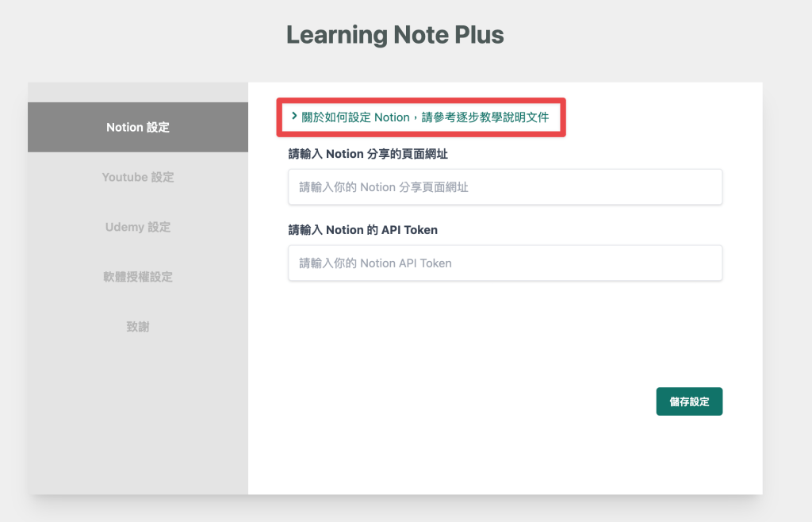Click placeholder text 請輸入你的 Notion 分享頁面網址

tap(384, 187)
